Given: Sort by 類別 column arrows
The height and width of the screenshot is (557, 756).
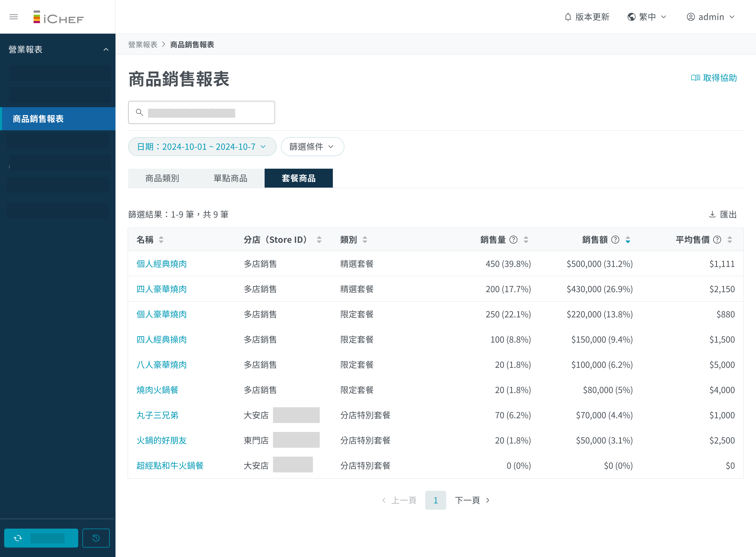Looking at the screenshot, I should 365,240.
